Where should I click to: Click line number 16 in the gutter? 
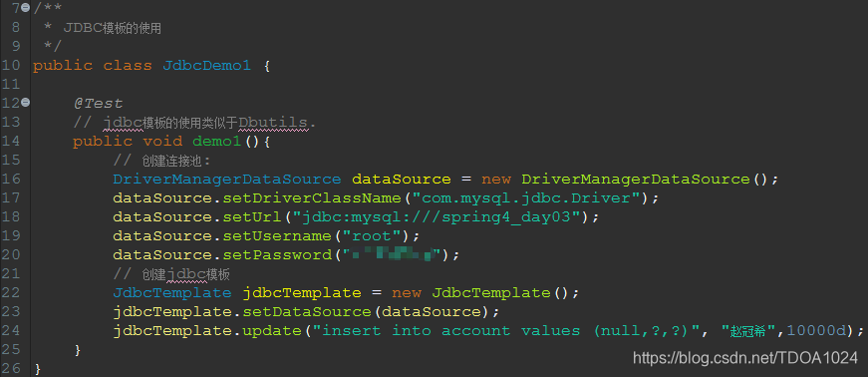pyautogui.click(x=11, y=180)
